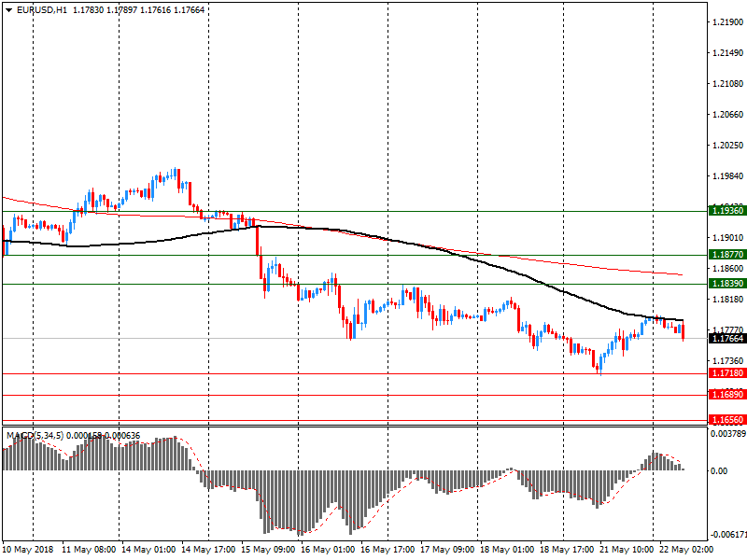The height and width of the screenshot is (560, 747).
Task: Select the 10 May 2018 time label
Action: pyautogui.click(x=28, y=550)
